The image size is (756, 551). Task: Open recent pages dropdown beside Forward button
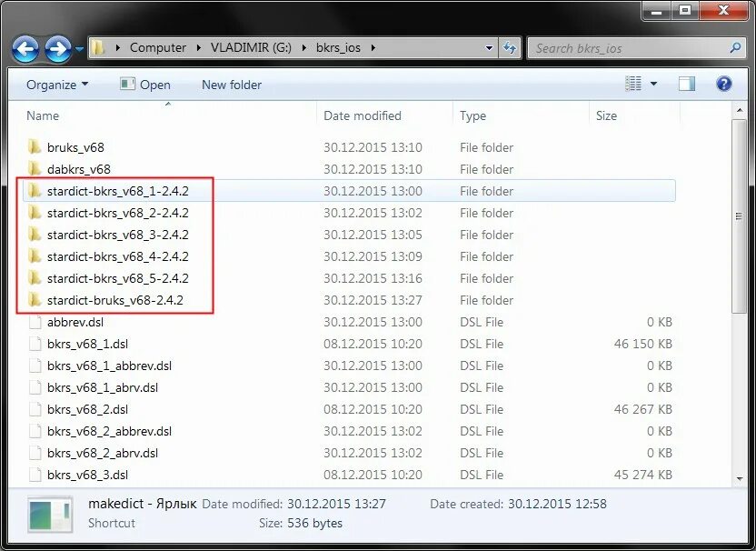click(x=80, y=49)
